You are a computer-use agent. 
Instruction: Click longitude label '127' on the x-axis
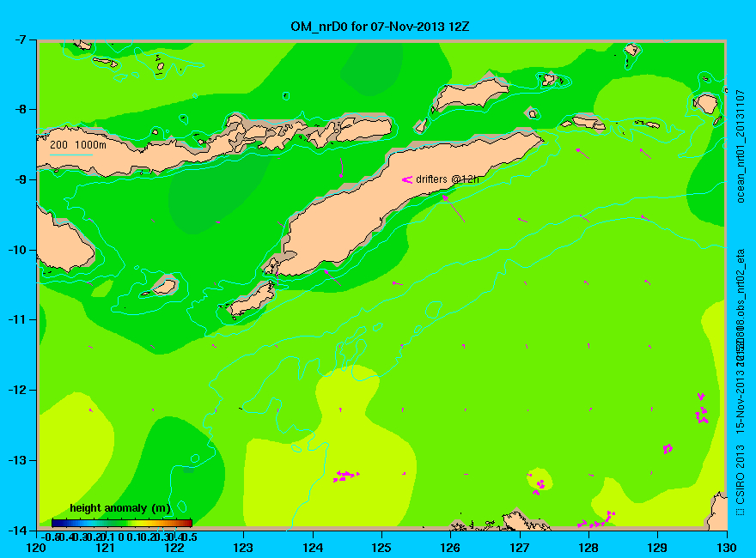[519, 548]
